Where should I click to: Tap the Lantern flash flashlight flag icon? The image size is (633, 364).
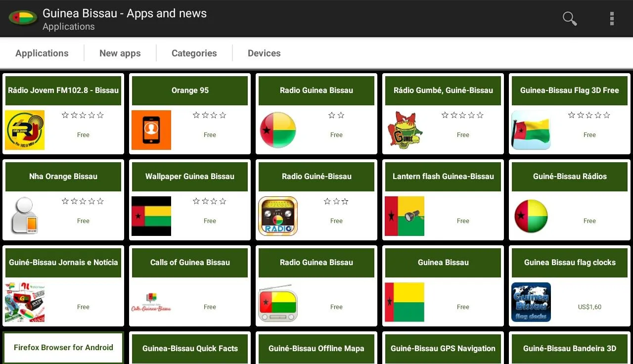pyautogui.click(x=405, y=216)
